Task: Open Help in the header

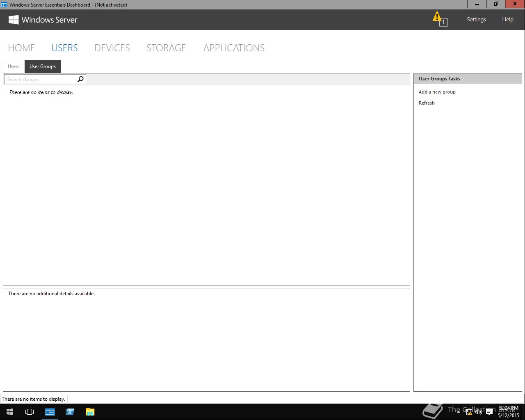Action: click(x=508, y=19)
